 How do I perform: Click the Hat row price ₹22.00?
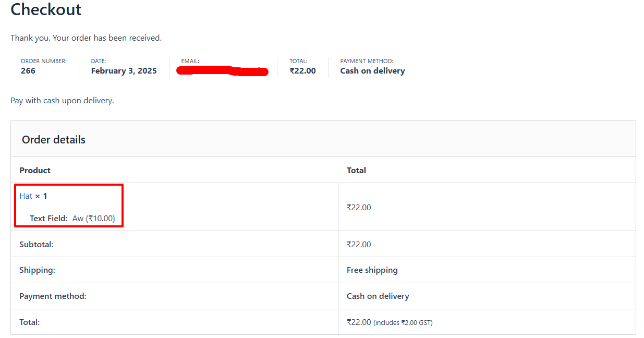(359, 207)
